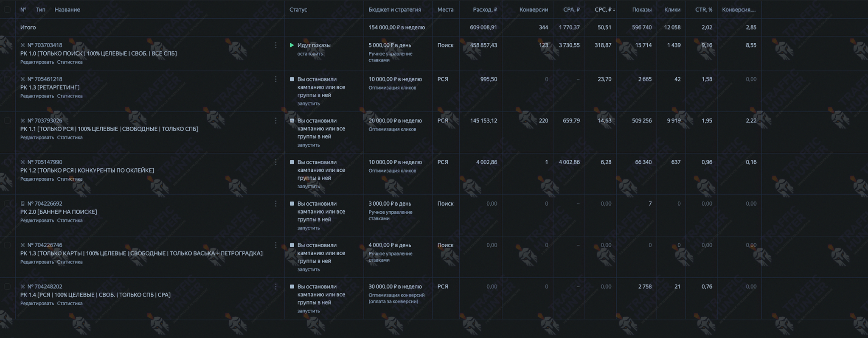Sort by the 'CPC, ₽' column header
Screen dimensions: 868x338
(604, 9)
